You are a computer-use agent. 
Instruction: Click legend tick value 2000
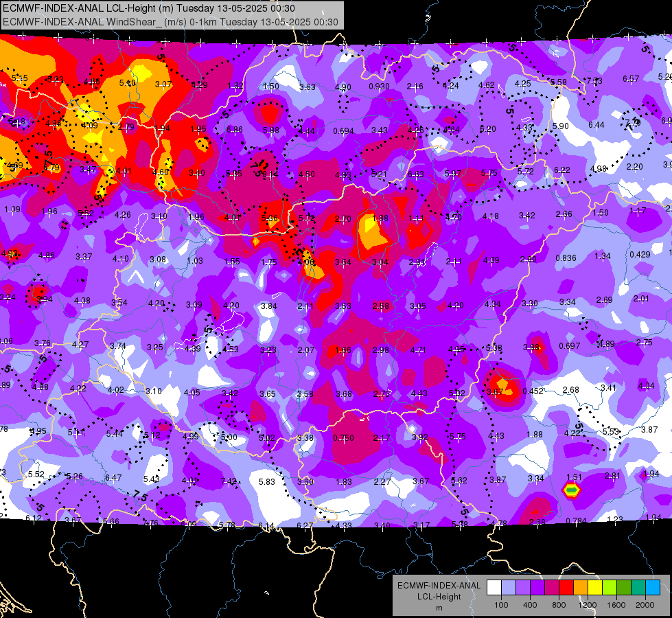pyautogui.click(x=645, y=605)
